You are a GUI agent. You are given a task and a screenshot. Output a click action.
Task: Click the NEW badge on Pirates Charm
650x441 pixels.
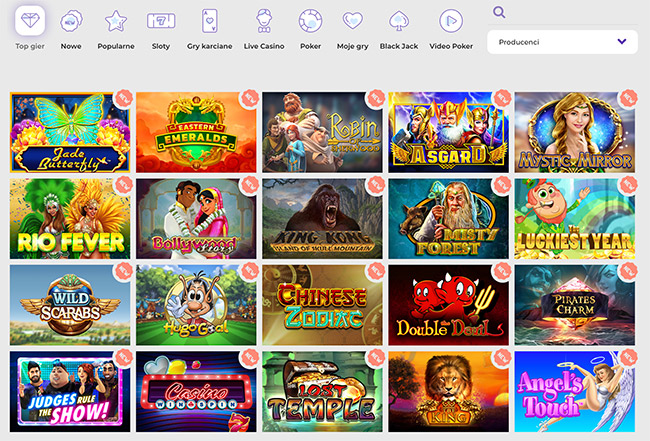click(628, 272)
